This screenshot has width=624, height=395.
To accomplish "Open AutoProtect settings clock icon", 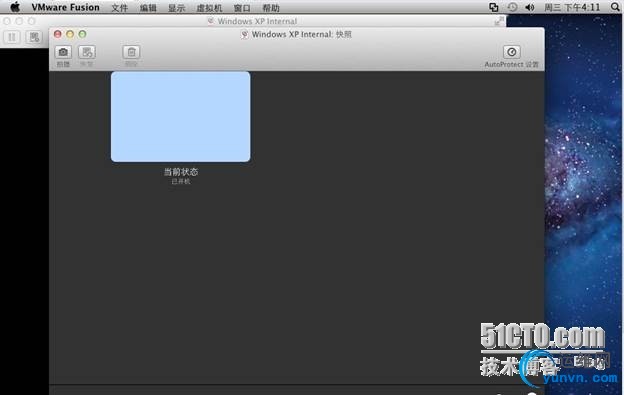I will (511, 52).
